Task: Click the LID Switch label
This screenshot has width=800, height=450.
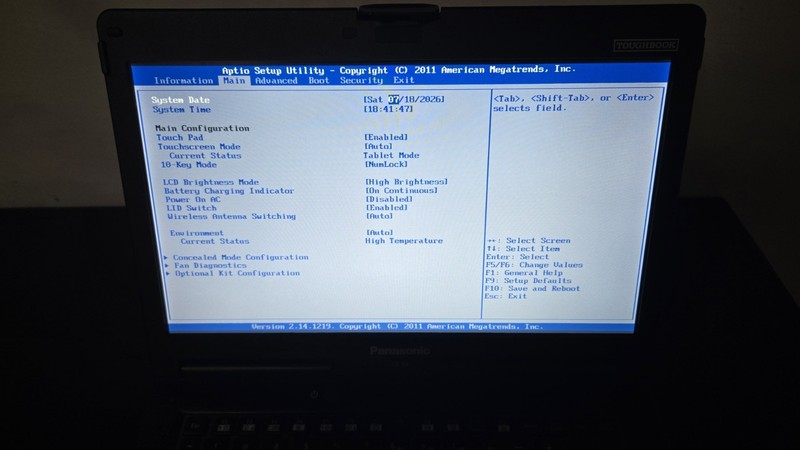Action: (x=191, y=208)
